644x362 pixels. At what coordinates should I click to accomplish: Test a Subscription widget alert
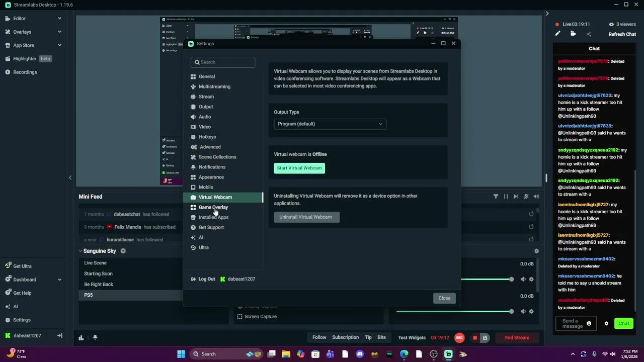345,337
